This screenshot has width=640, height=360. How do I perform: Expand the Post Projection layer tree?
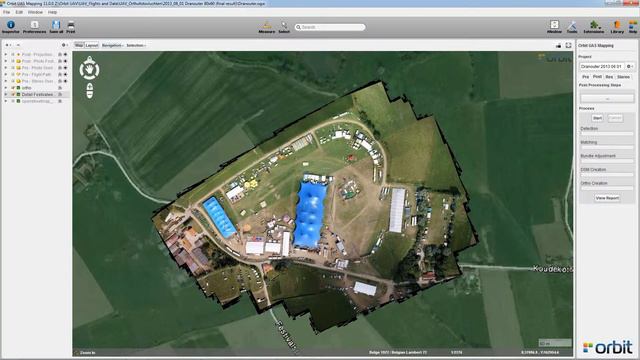(x=6, y=54)
